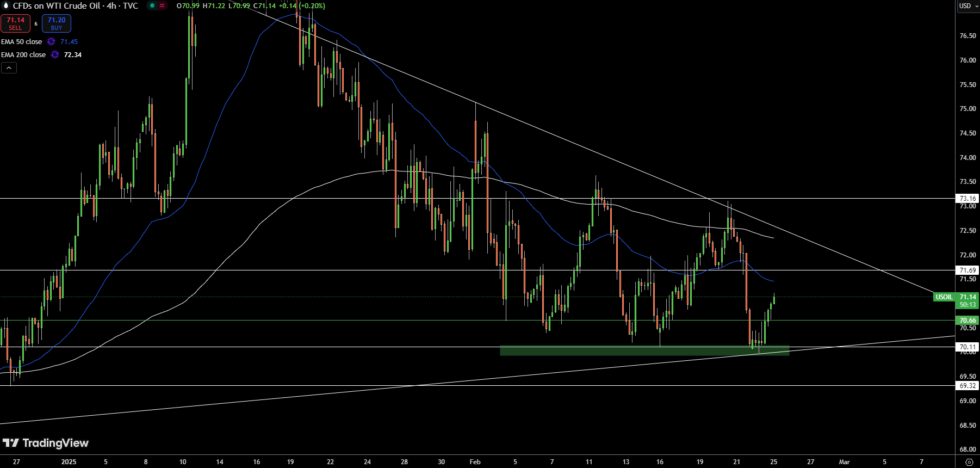980x468 pixels.
Task: Click the 68.00 price axis label
Action: pos(967,449)
